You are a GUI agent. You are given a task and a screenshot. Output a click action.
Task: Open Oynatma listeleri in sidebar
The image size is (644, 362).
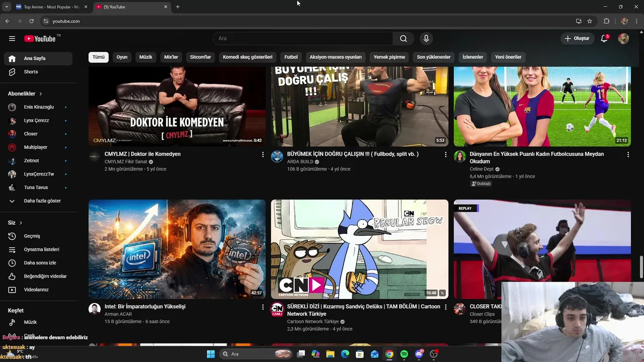click(x=38, y=249)
